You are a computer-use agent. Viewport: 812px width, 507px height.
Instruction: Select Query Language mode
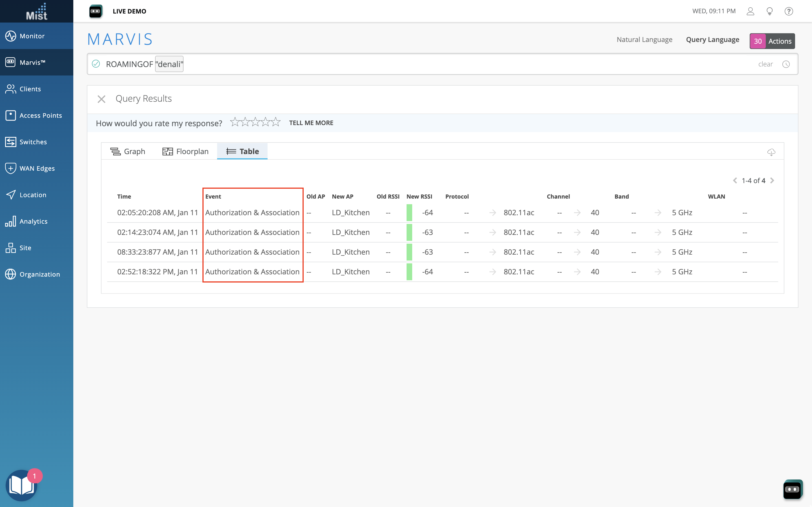[712, 39]
